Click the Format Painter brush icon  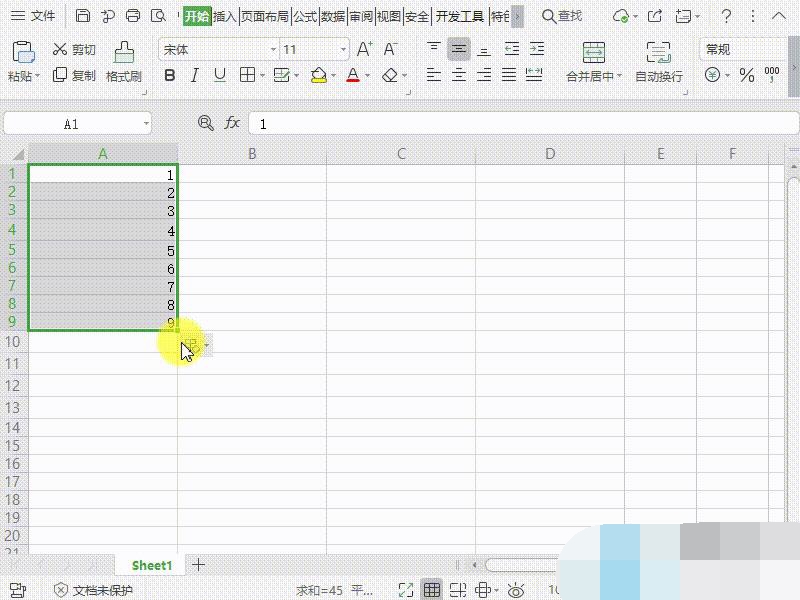124,53
